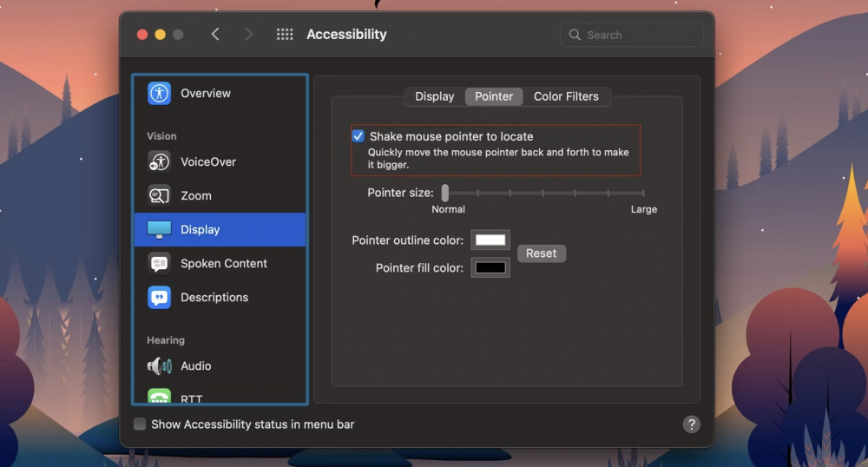Click the help question mark button

click(x=691, y=424)
